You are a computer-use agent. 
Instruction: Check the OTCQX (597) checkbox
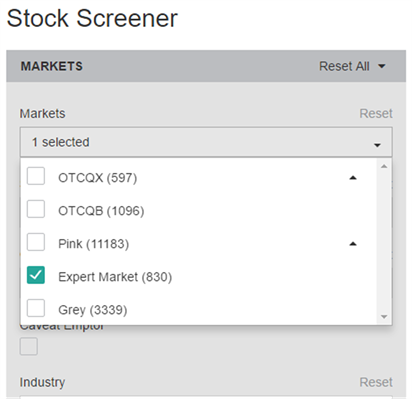click(36, 176)
